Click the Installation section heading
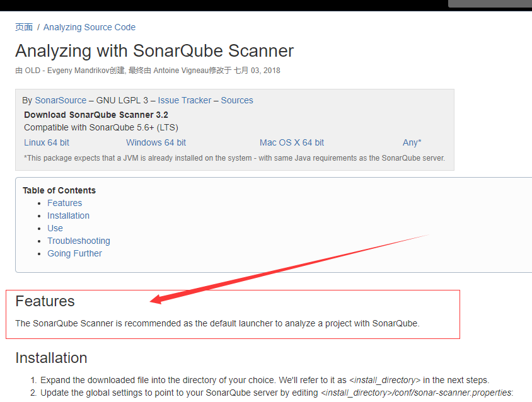532x402 pixels. (x=51, y=358)
